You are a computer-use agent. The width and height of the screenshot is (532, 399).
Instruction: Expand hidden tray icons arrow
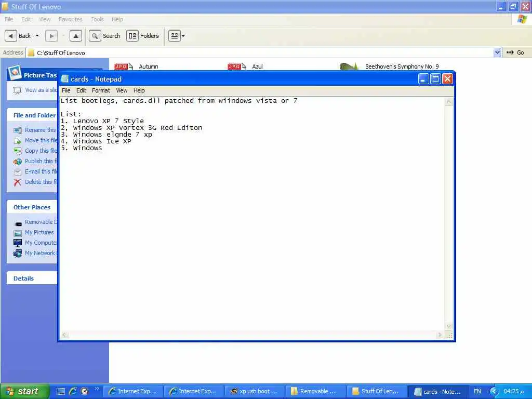click(494, 392)
